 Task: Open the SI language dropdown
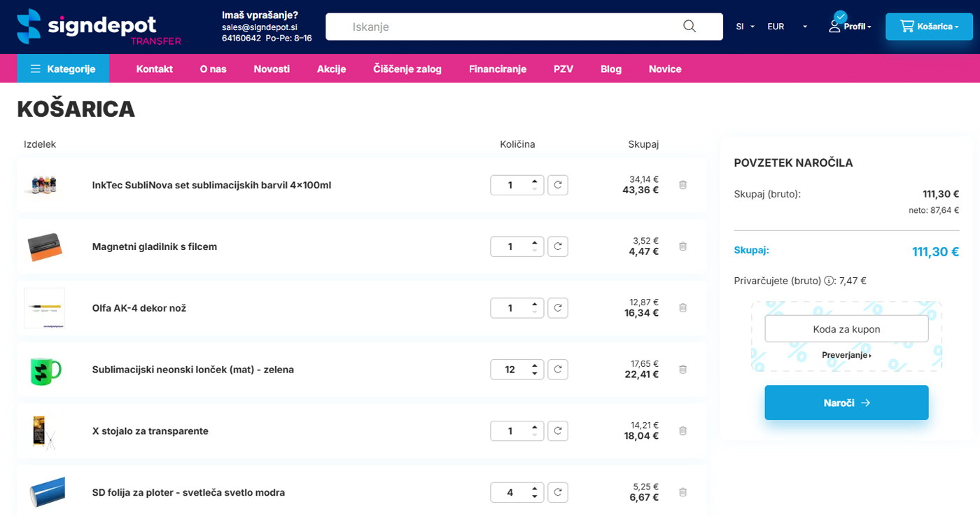(745, 27)
